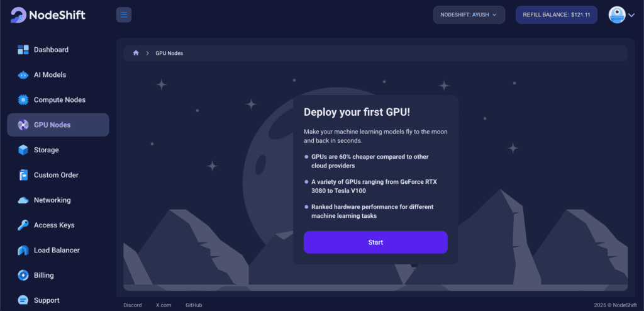Expand the user avatar account menu
The image size is (644, 311).
coord(621,15)
